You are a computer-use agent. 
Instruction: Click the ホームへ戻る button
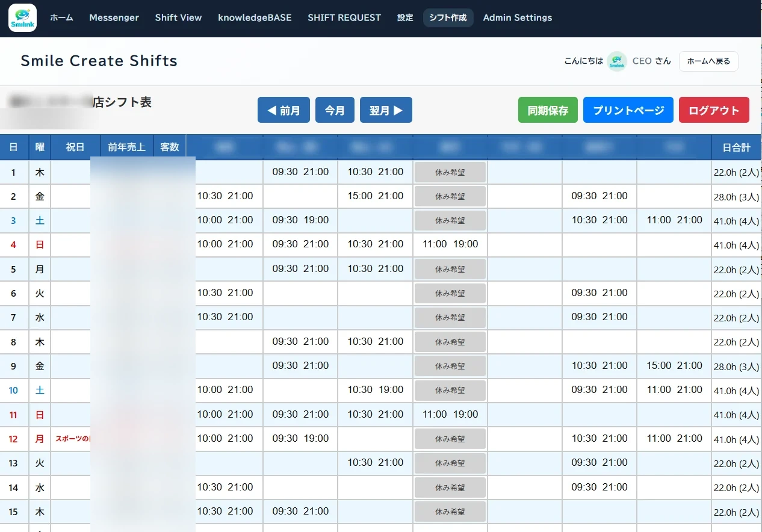point(708,61)
